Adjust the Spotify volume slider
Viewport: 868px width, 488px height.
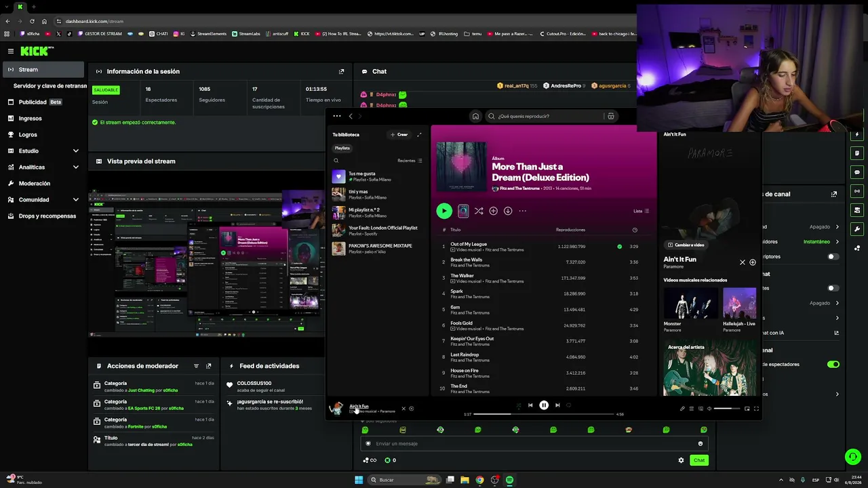(x=727, y=409)
